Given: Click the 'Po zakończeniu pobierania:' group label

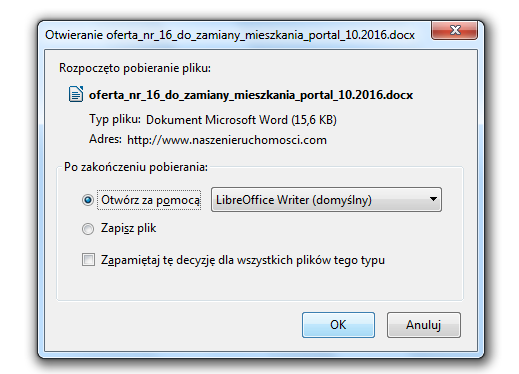Looking at the screenshot, I should (136, 167).
